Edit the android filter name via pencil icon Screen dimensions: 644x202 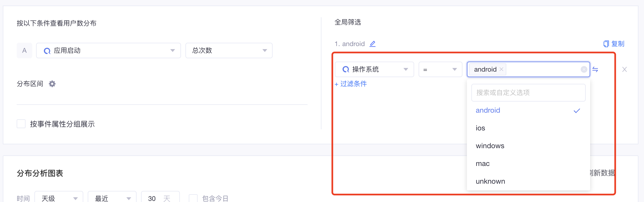373,44
